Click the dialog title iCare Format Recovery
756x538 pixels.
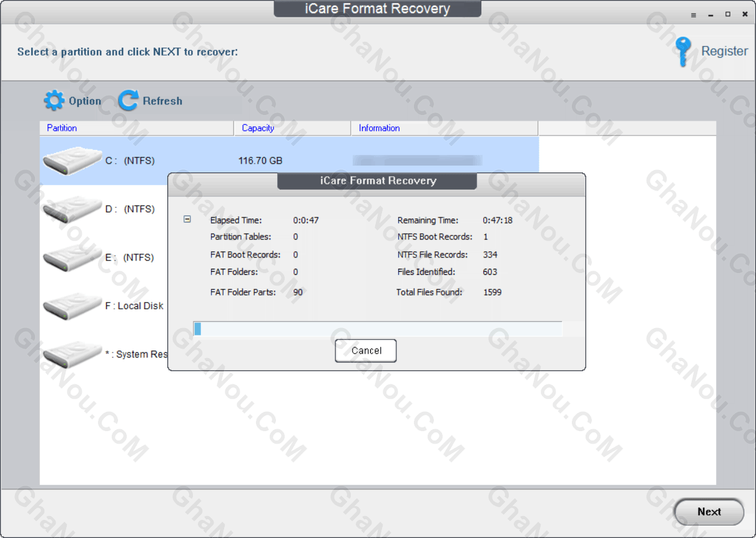(x=377, y=181)
